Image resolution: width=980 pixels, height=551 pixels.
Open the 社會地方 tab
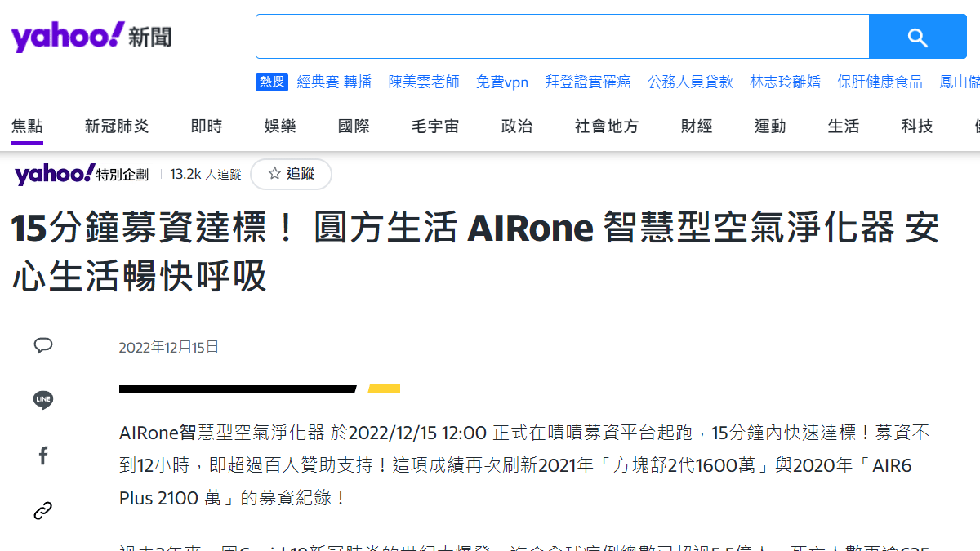coord(607,127)
